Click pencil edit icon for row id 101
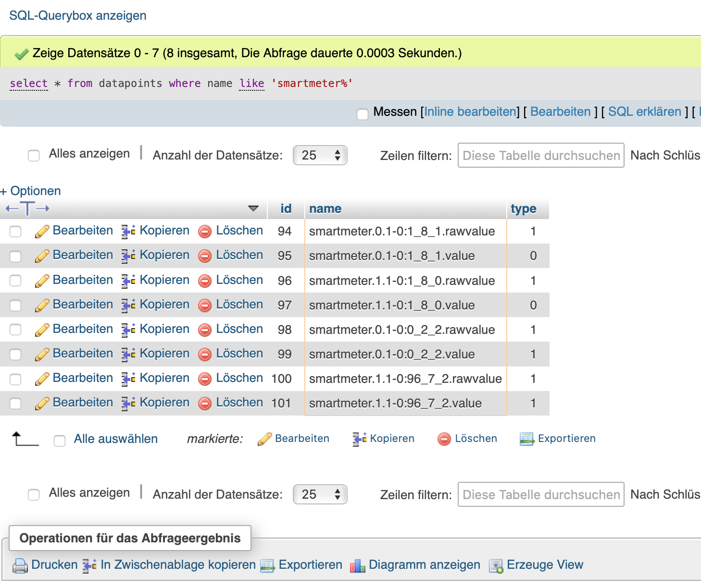 point(42,404)
